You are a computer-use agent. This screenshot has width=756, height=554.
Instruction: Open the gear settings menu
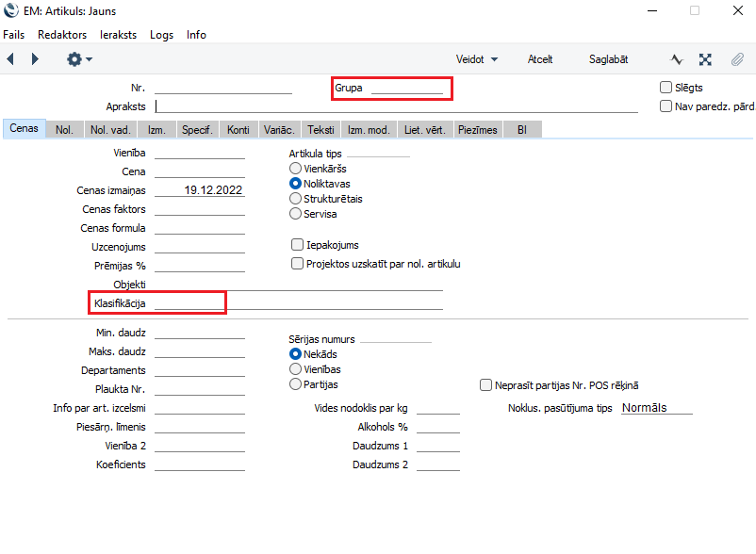(78, 59)
